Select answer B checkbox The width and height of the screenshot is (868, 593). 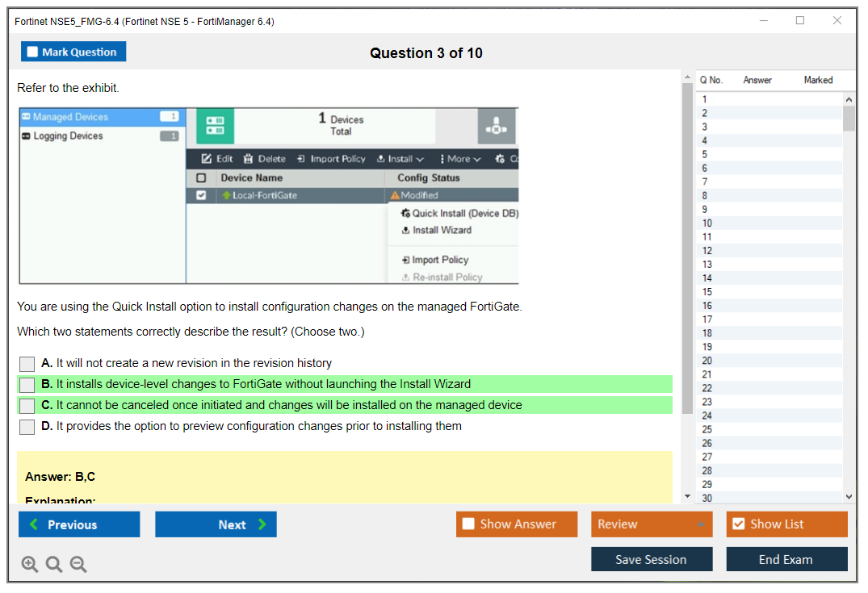27,385
